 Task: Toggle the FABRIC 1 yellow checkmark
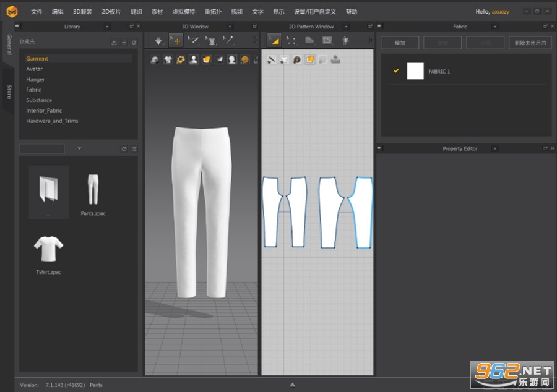396,71
